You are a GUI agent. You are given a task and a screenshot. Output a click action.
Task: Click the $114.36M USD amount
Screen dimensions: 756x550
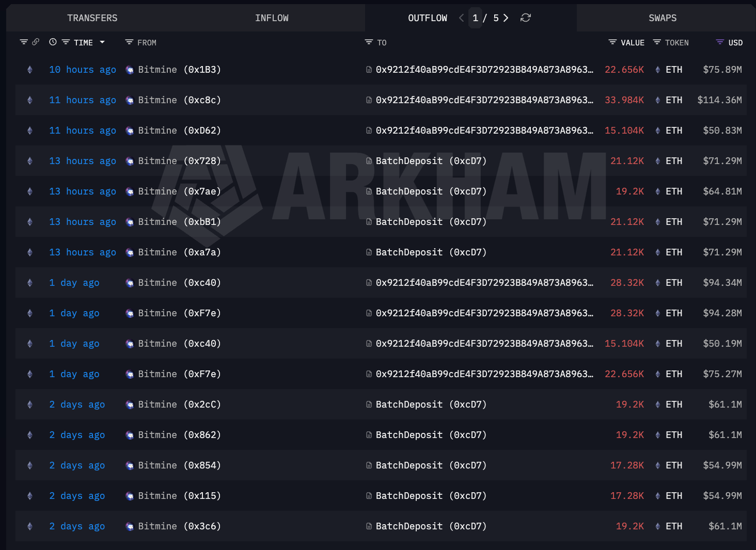point(720,100)
